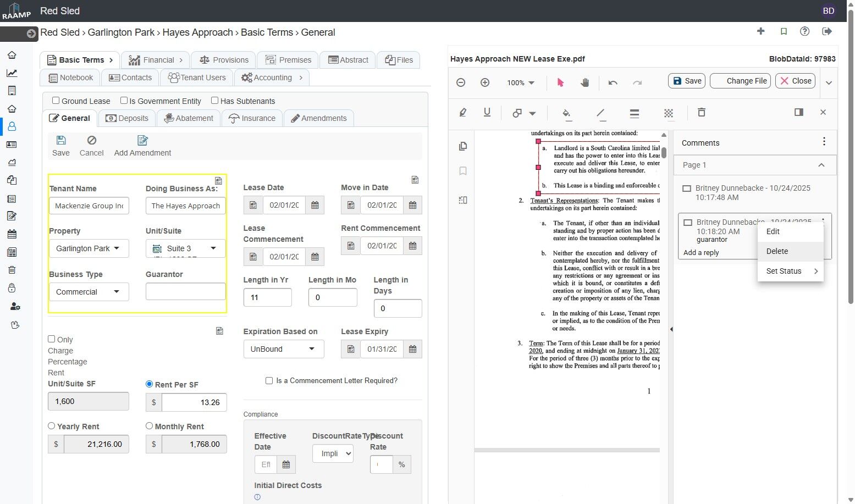Open the PDF thumbnails panel icon

pos(463,146)
